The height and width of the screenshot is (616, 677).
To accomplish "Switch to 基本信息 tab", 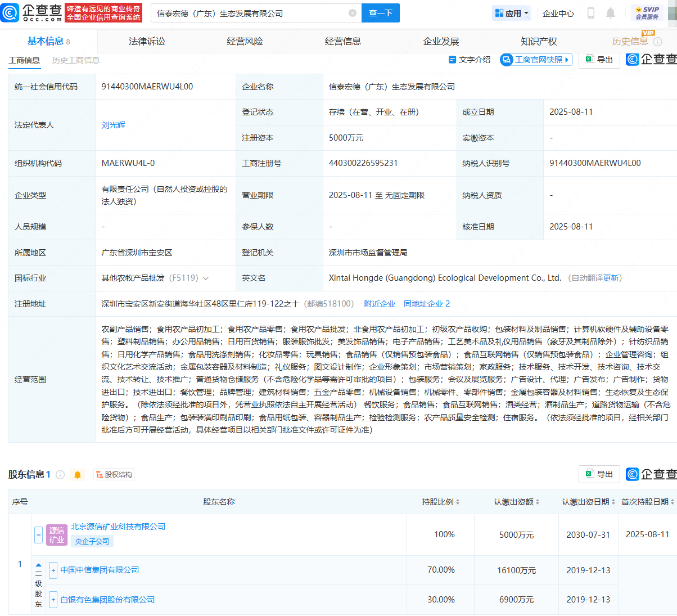I will tap(49, 41).
